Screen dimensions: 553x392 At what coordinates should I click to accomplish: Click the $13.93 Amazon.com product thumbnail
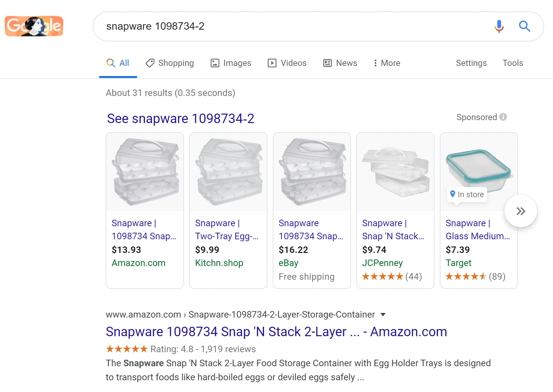pos(145,172)
